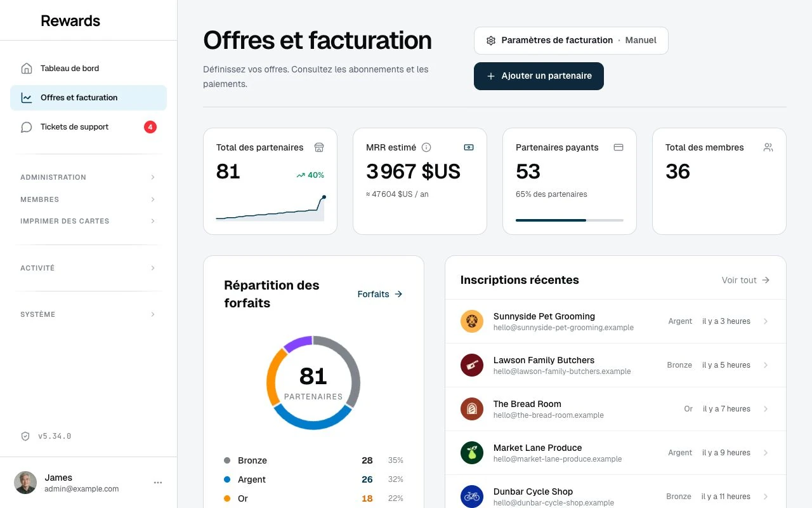Open Sunnyside Pet Grooming row chevron
Image resolution: width=812 pixels, height=508 pixels.
[766, 321]
